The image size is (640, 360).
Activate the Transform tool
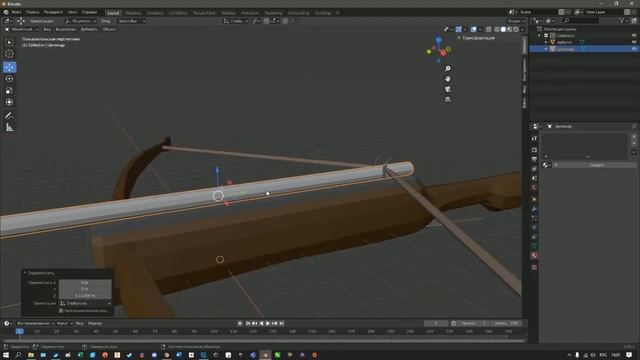9,102
